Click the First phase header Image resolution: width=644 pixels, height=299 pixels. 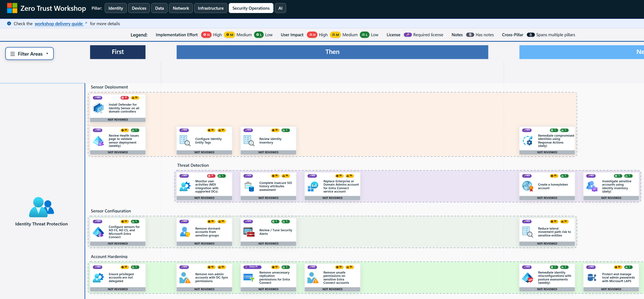point(118,52)
